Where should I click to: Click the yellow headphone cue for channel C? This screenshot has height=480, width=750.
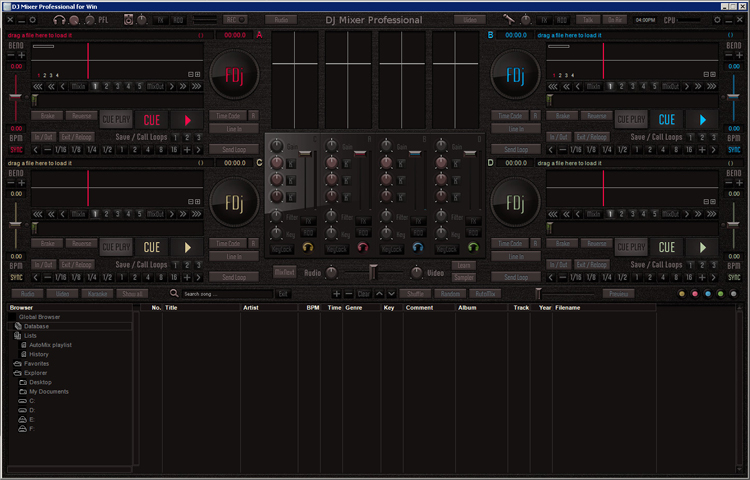pyautogui.click(x=308, y=247)
